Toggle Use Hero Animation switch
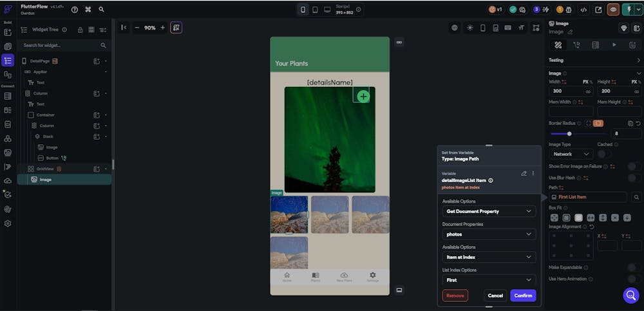The width and height of the screenshot is (644, 311). click(634, 279)
